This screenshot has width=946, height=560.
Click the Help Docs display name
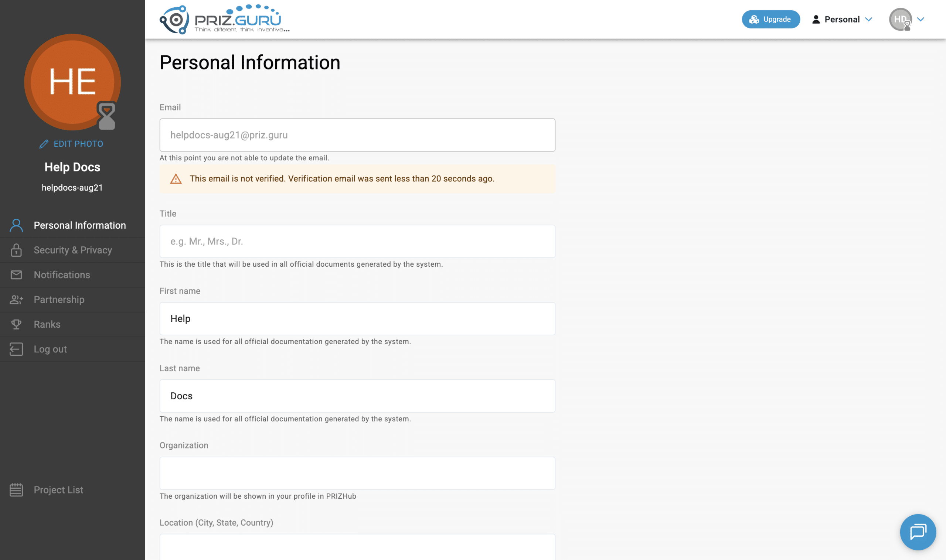72,167
